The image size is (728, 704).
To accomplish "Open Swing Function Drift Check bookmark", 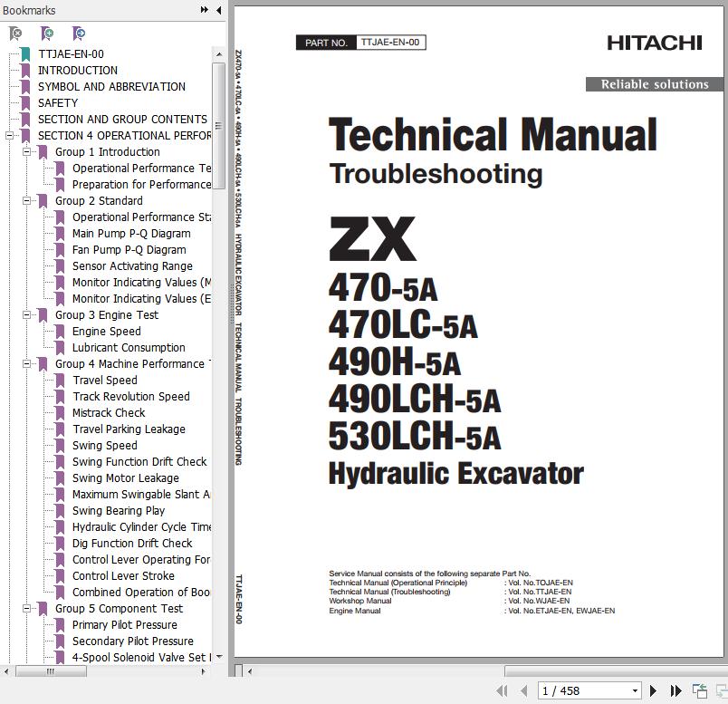I will click(139, 461).
